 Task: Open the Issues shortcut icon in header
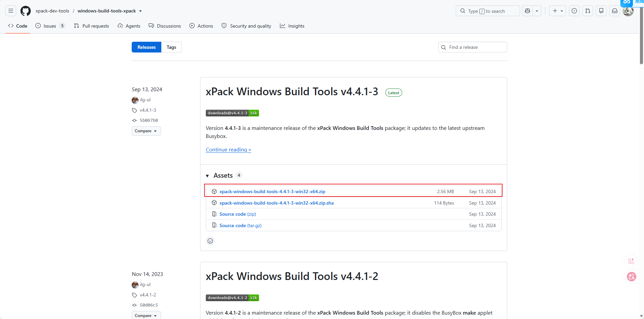[x=574, y=11]
